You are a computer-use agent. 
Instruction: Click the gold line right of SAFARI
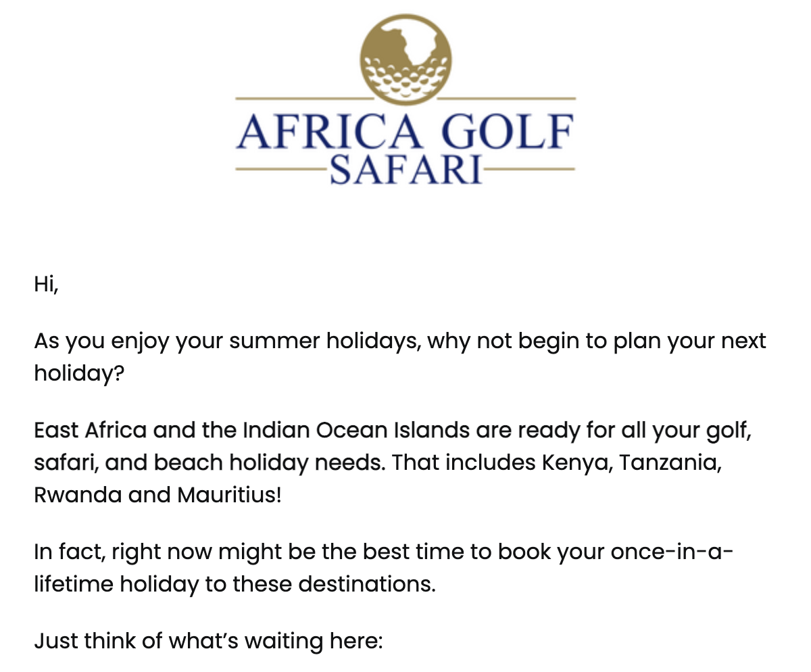530,168
